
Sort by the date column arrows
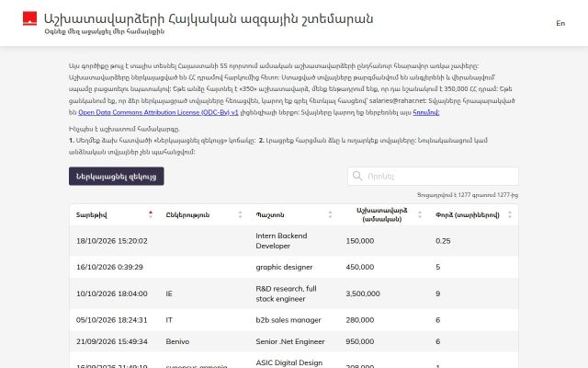click(x=151, y=214)
